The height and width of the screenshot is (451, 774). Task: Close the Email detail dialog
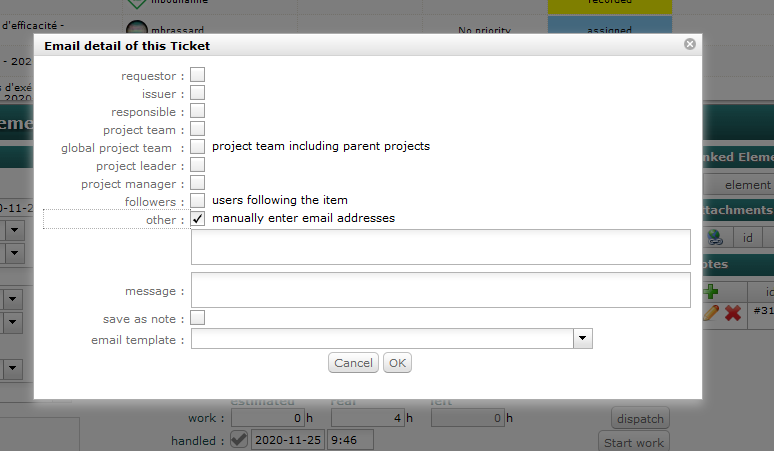(x=689, y=44)
